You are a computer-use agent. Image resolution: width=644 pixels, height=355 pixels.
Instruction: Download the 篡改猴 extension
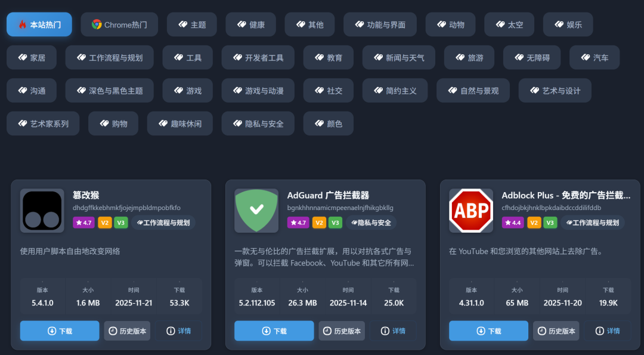(x=60, y=331)
